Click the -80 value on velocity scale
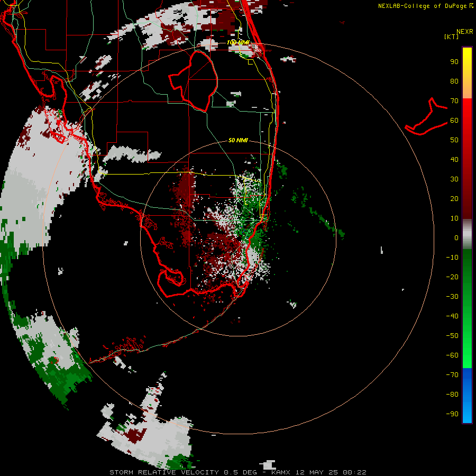476x476 pixels. coord(452,395)
